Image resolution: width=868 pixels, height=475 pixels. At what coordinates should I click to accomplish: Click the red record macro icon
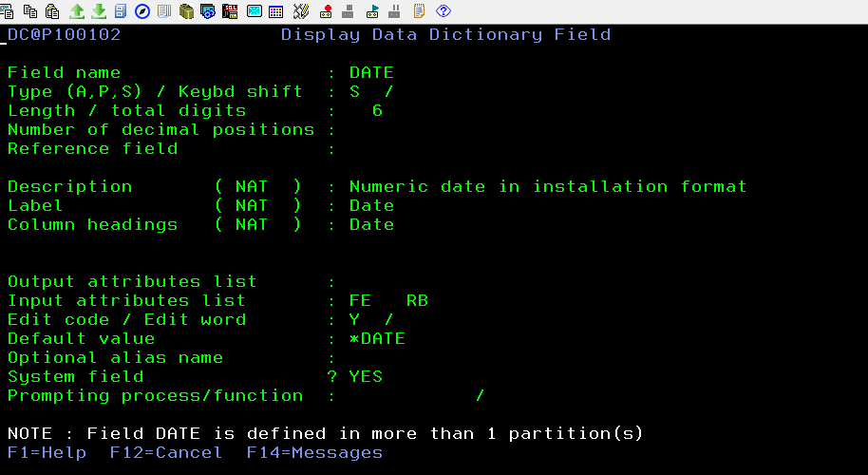pyautogui.click(x=326, y=11)
